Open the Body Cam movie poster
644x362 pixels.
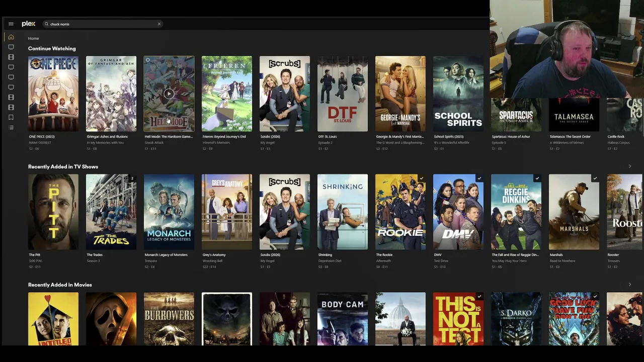pyautogui.click(x=343, y=319)
